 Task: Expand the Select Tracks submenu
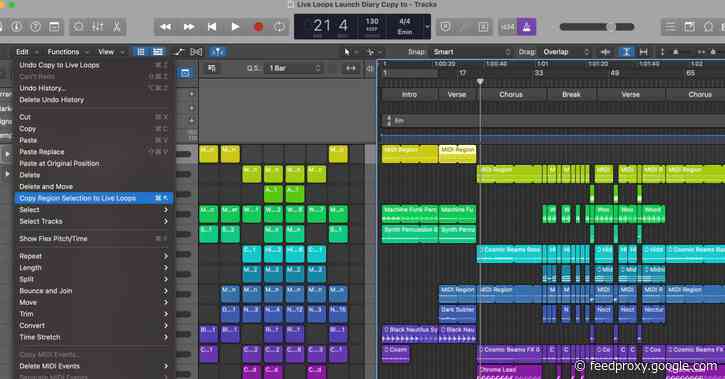click(x=94, y=221)
